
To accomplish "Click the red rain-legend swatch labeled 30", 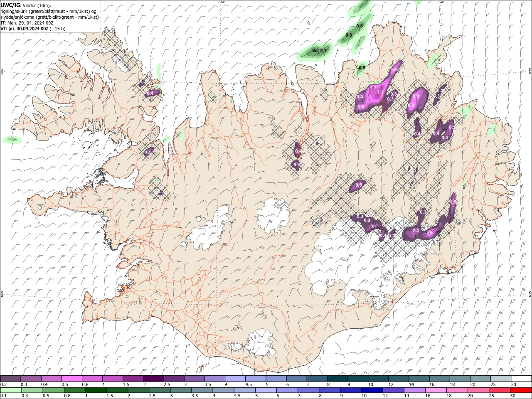I will click(521, 390).
